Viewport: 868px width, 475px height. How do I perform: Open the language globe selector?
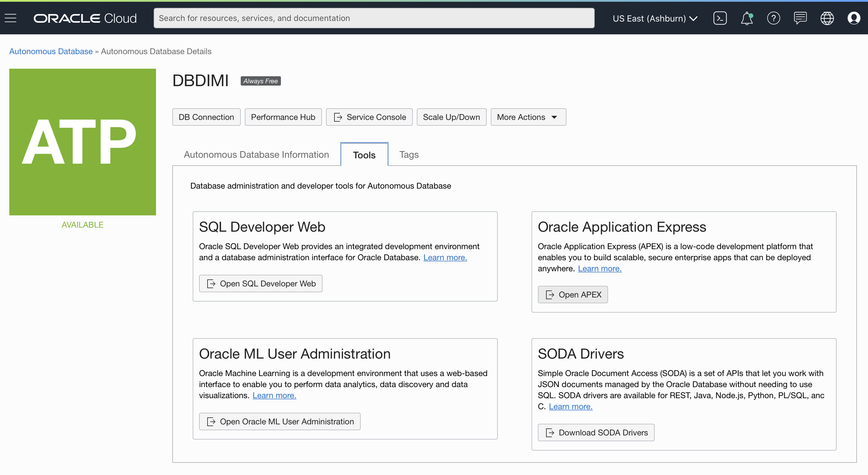tap(827, 18)
